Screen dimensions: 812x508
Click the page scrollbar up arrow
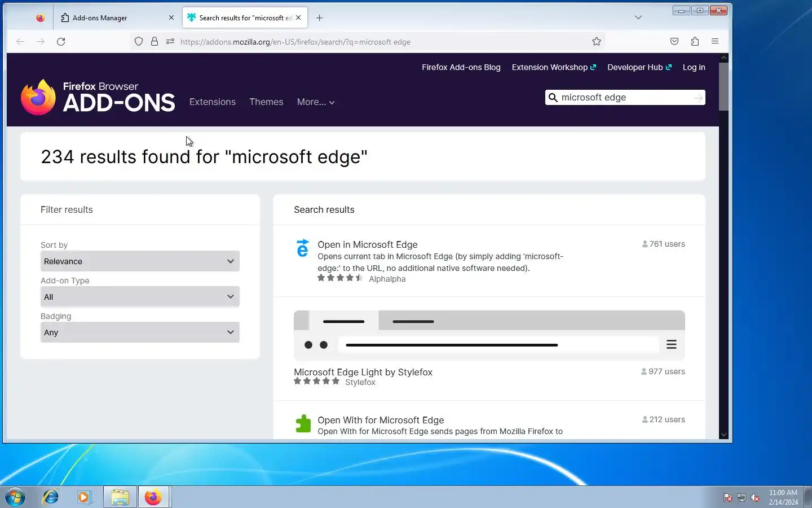pyautogui.click(x=724, y=58)
